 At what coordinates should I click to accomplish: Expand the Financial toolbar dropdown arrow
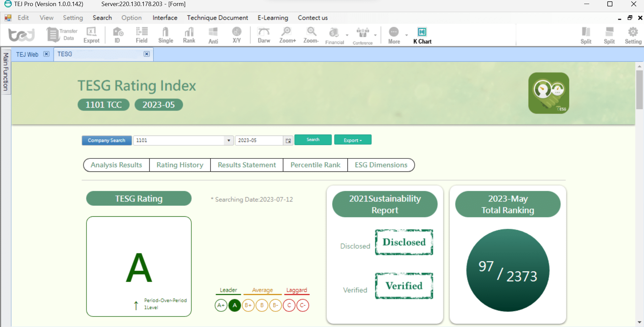pos(347,35)
